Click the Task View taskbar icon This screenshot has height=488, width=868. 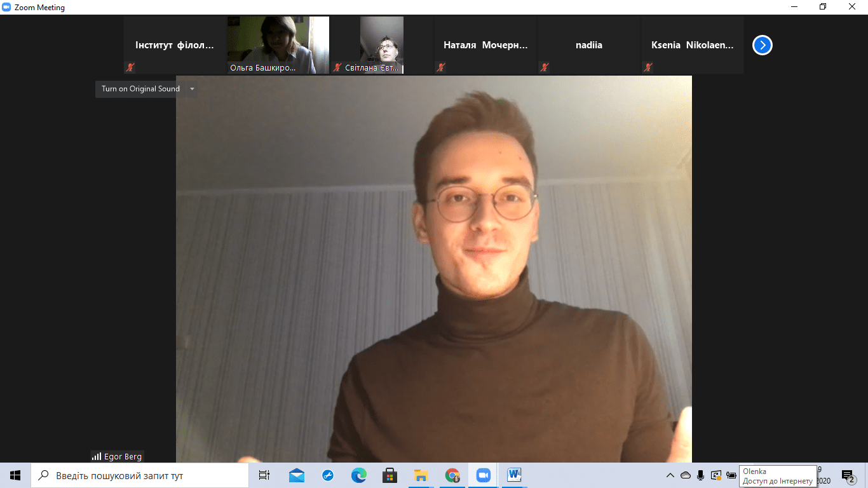[264, 475]
